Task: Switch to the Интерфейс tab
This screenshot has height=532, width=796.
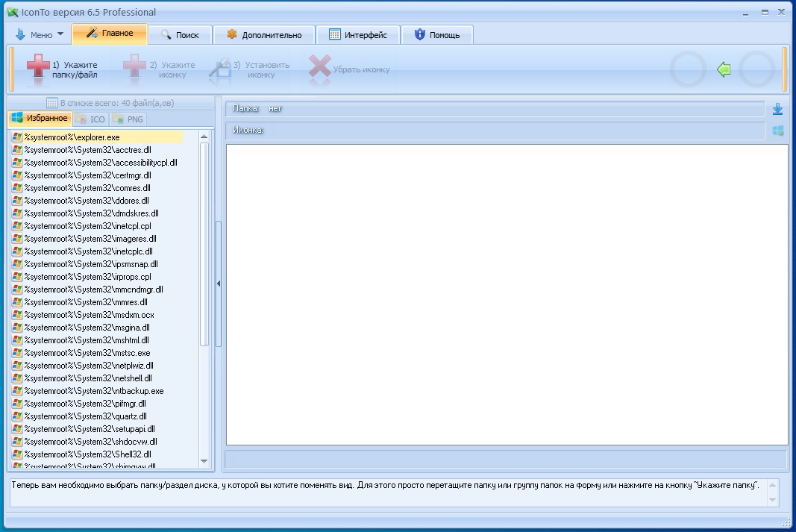Action: click(358, 35)
